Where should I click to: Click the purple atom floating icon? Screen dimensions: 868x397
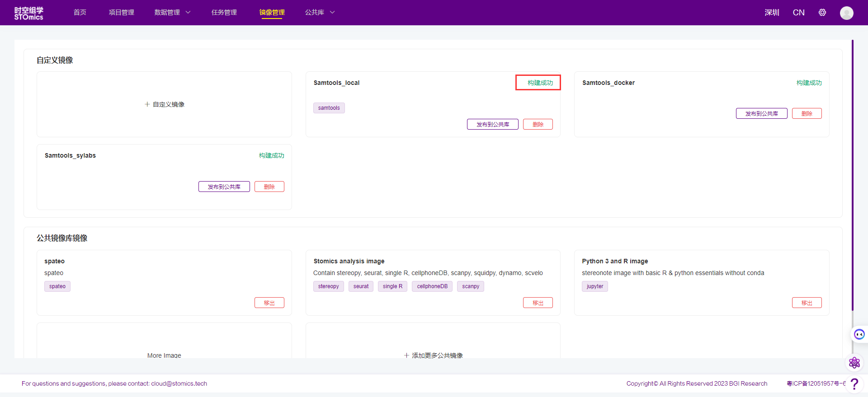pyautogui.click(x=854, y=363)
